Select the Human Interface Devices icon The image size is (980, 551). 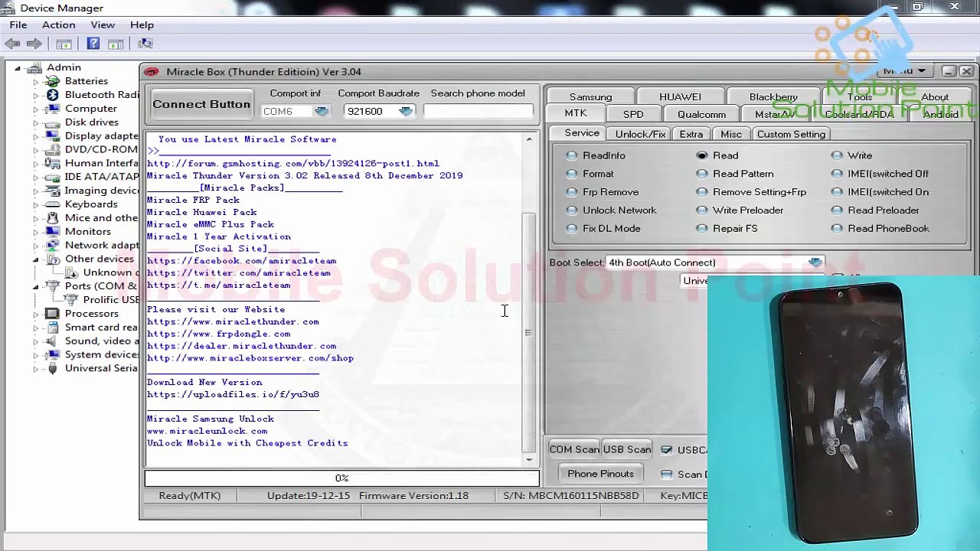coord(52,163)
